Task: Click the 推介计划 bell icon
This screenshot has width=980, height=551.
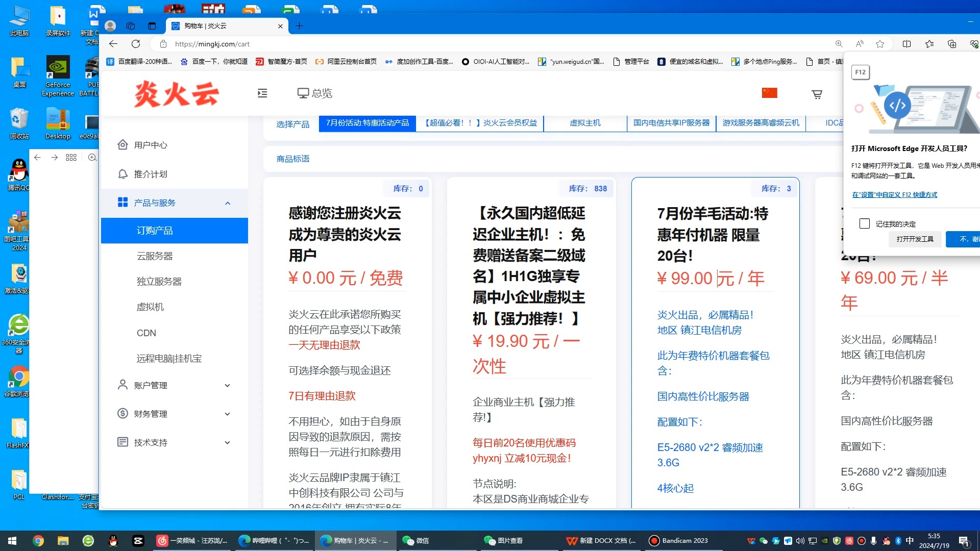Action: 122,174
